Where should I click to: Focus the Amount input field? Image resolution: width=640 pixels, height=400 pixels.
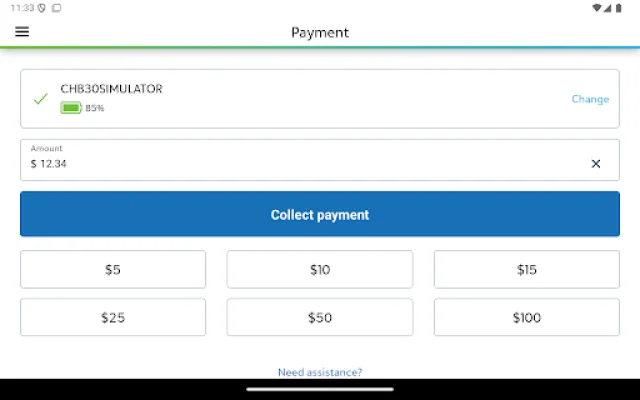(300, 163)
